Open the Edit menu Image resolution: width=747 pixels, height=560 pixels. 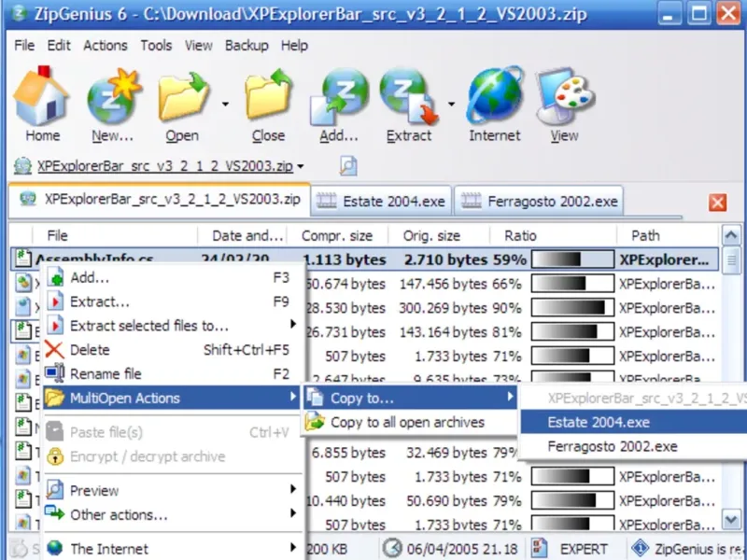[59, 45]
